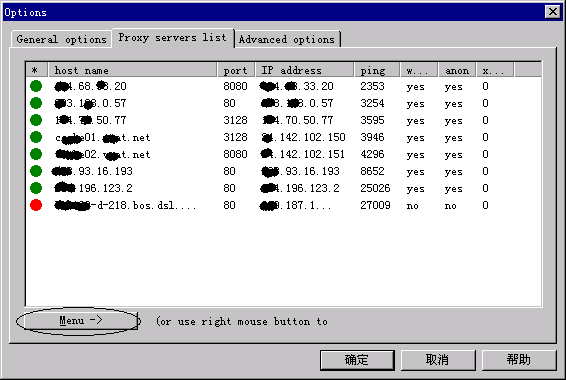Select host name containing d-218.bos.dsl
The image size is (566, 380).
click(125, 205)
